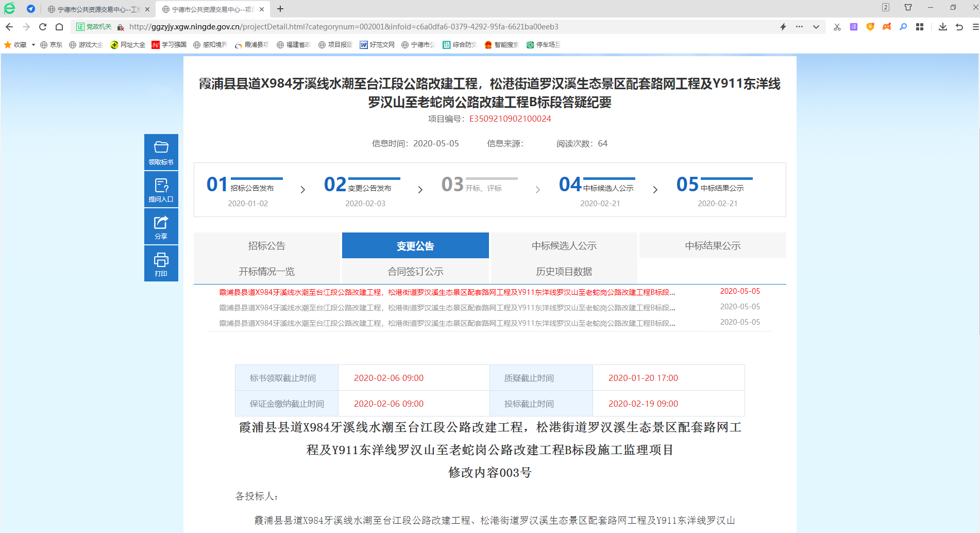
Task: Reload the page with browser refresh icon
Action: [43, 27]
